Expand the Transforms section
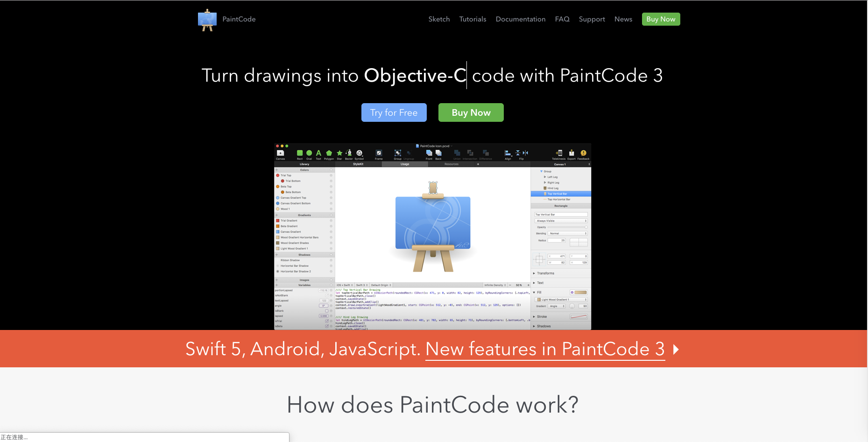 click(x=534, y=274)
